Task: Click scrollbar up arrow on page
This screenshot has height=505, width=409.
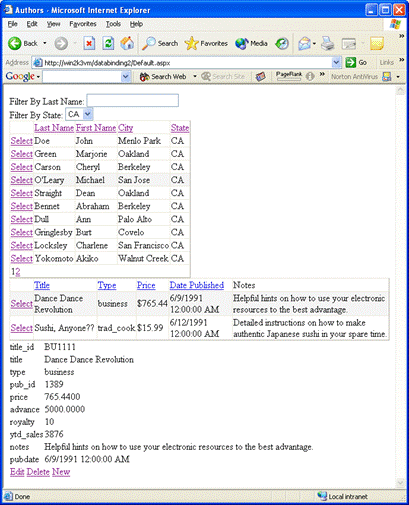Action: point(400,91)
